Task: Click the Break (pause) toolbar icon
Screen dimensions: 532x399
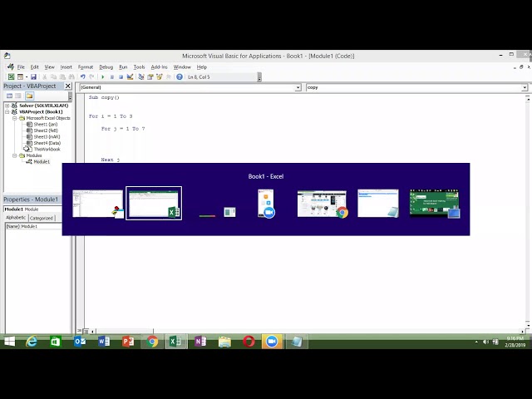Action: pos(112,77)
